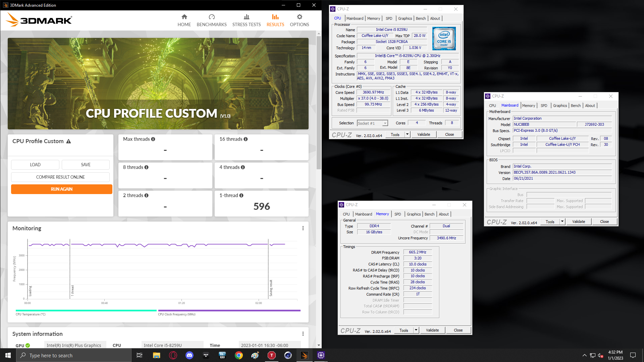Screen dimensions: 644x362
Task: Click LOAD button in 3DMark
Action: (x=35, y=165)
